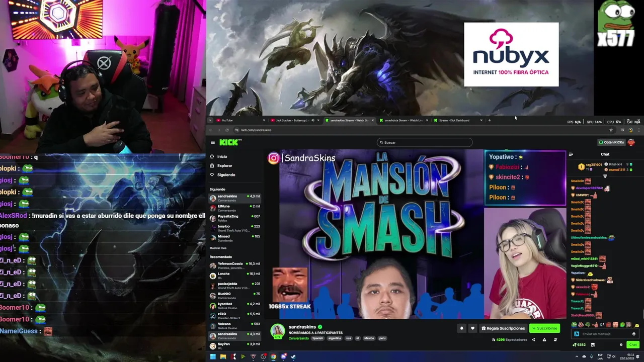
Task: Open recommended channel Illuchit0
Action: tap(235, 295)
